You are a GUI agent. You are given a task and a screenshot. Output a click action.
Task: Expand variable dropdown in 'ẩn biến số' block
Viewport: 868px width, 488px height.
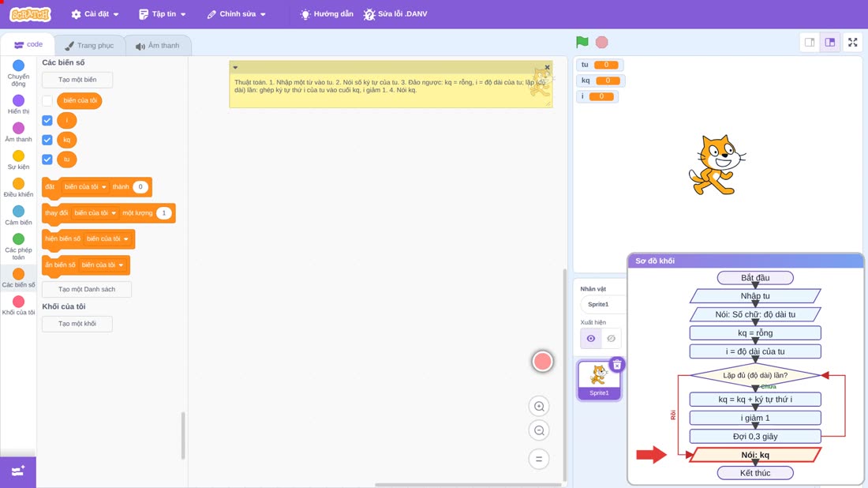pos(103,265)
